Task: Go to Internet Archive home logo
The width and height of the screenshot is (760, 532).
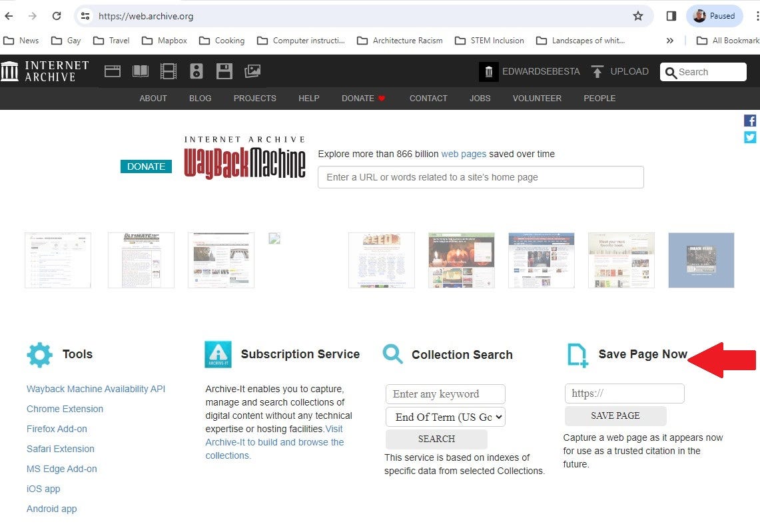Action: [x=45, y=71]
